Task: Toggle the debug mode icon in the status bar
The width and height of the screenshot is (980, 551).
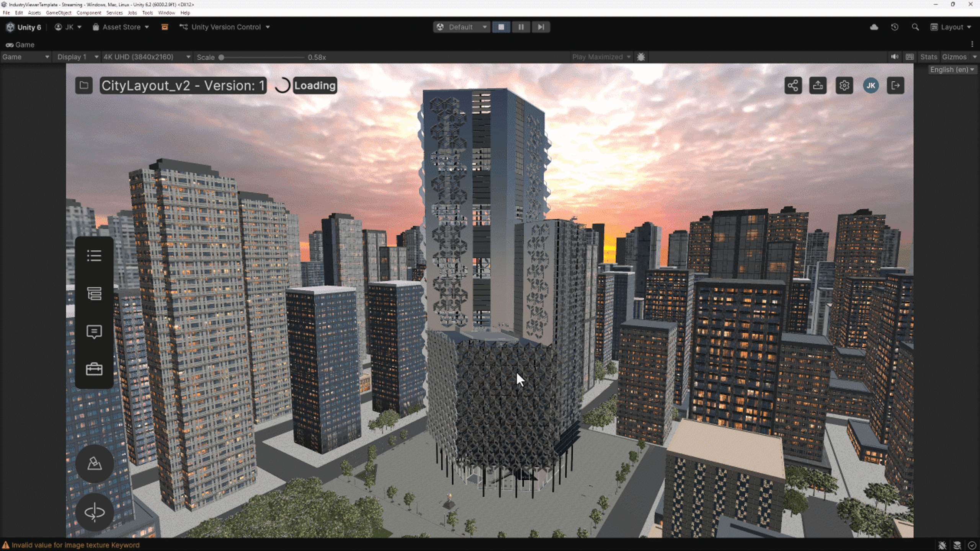Action: click(942, 545)
